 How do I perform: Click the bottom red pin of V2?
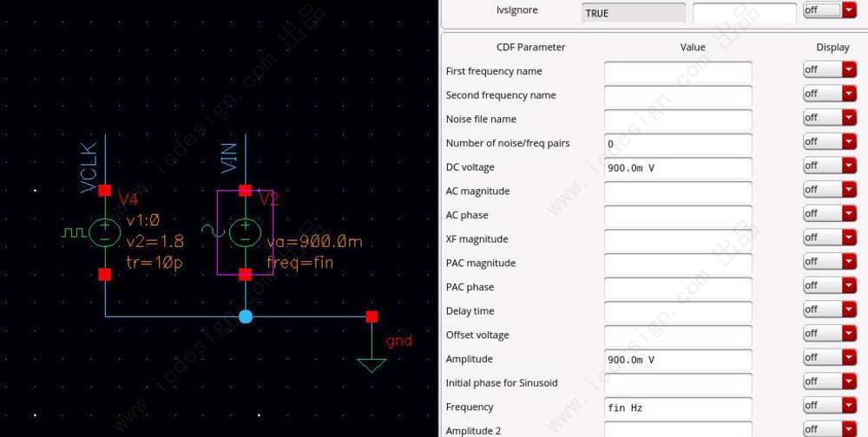point(246,274)
